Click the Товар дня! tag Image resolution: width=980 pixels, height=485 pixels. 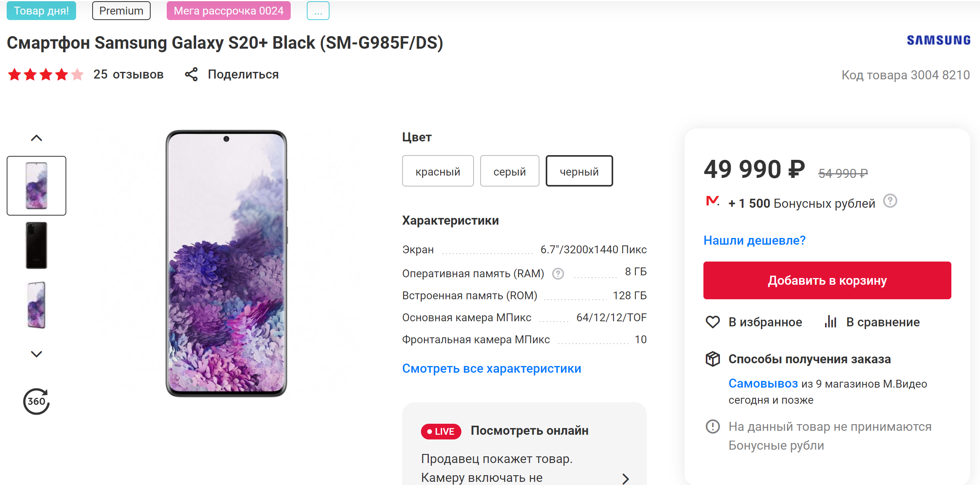point(41,11)
